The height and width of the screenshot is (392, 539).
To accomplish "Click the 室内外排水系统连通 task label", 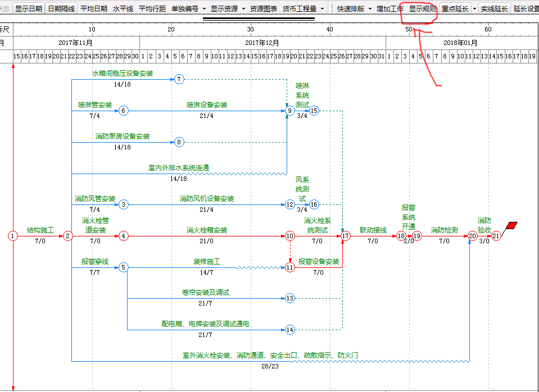I will (x=179, y=168).
